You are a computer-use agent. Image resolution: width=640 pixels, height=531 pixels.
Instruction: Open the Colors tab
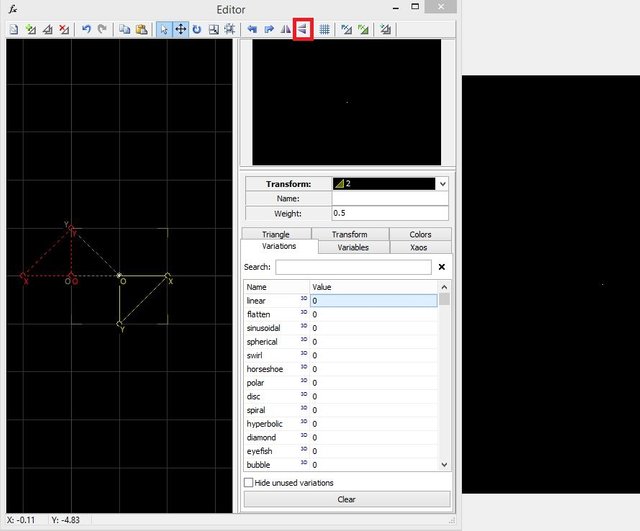[x=420, y=234]
